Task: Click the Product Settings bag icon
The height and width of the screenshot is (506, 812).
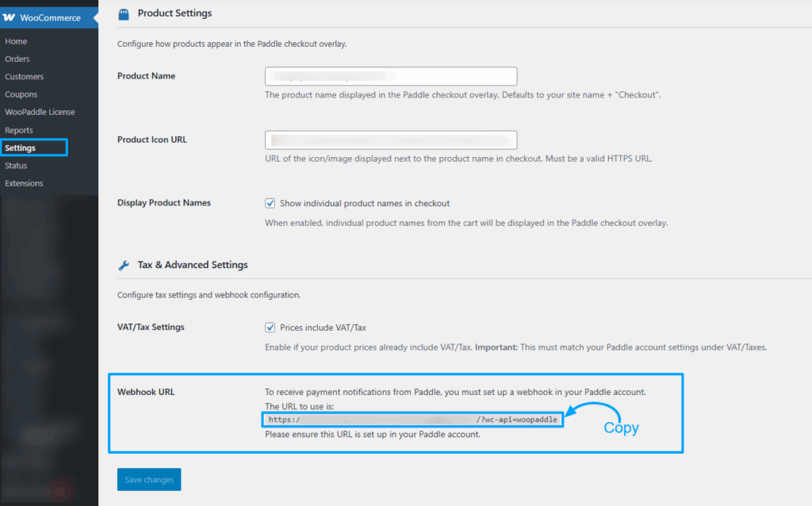Action: click(124, 14)
